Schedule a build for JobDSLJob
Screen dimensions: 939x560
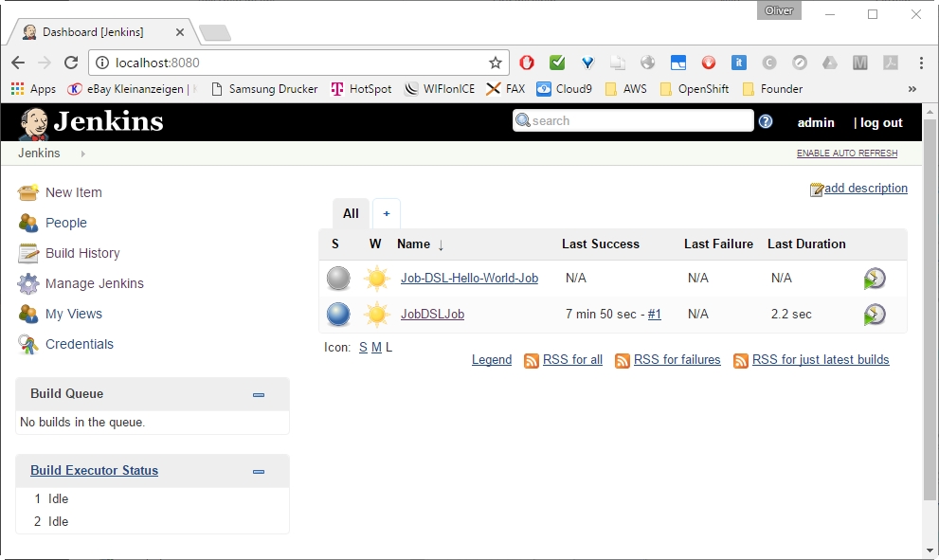coord(875,315)
